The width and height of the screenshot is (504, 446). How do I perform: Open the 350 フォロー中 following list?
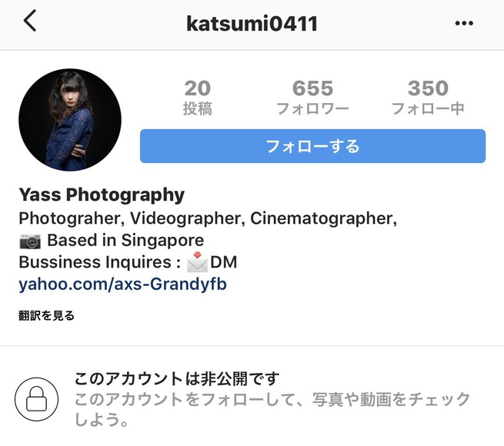click(x=428, y=98)
